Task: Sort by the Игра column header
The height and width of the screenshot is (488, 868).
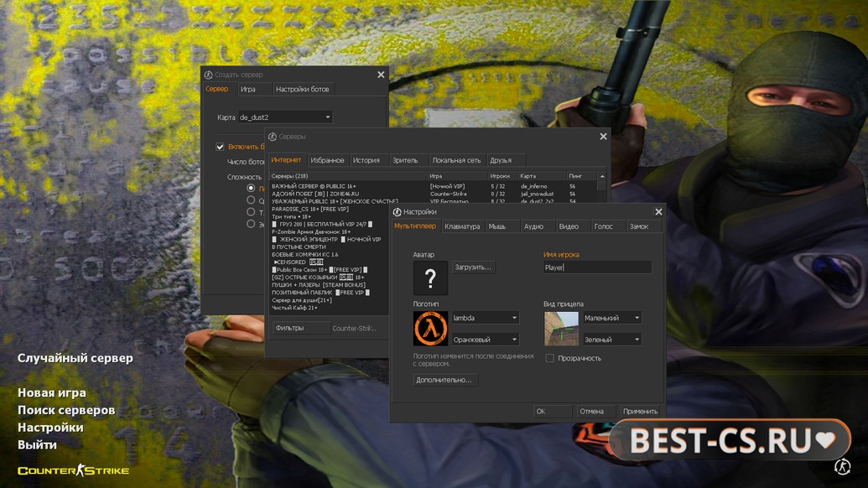Action: pyautogui.click(x=457, y=176)
